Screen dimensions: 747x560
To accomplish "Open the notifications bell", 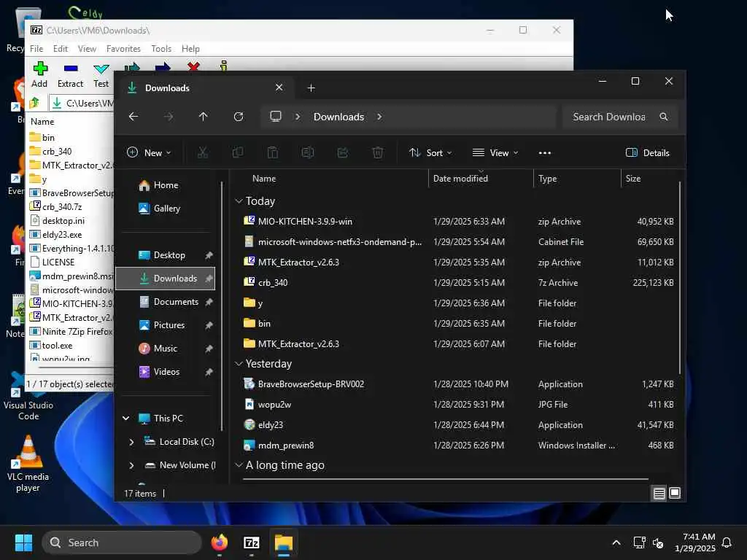I will coord(727,542).
